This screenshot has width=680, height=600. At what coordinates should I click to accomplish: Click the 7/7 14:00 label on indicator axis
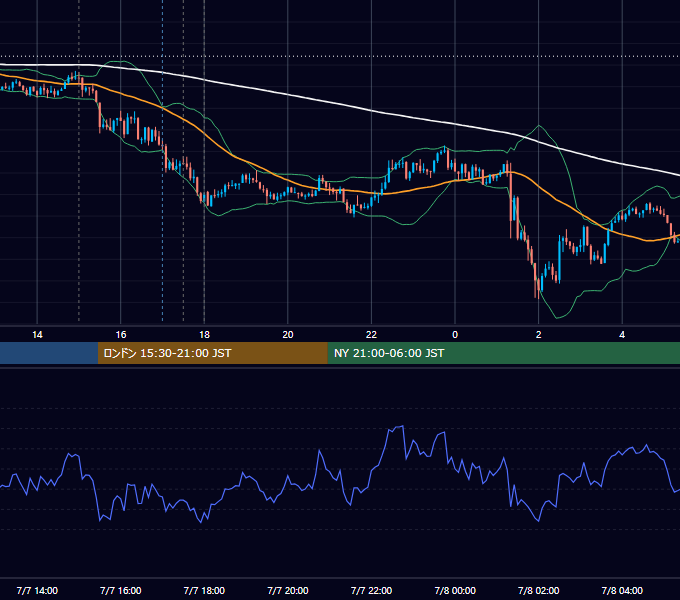pyautogui.click(x=37, y=590)
